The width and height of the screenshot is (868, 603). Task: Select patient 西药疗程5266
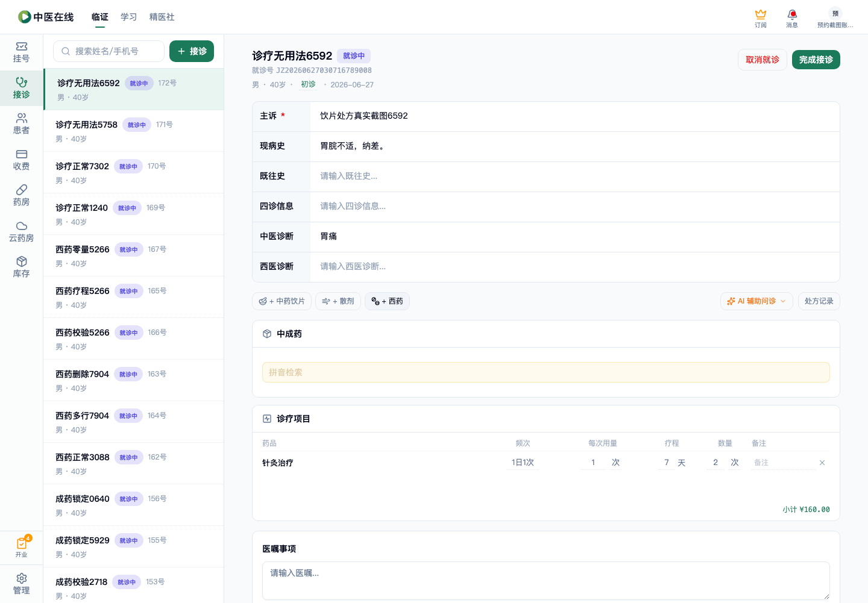coord(134,297)
